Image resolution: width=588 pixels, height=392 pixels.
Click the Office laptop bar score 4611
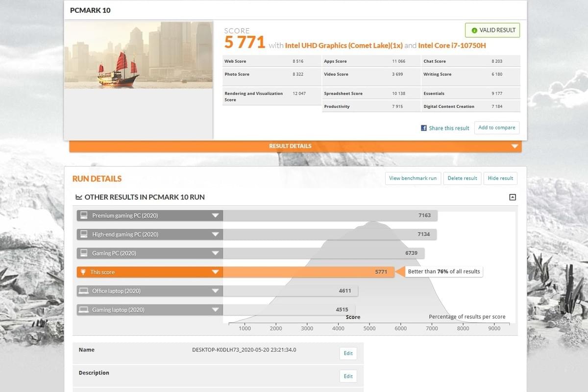[345, 291]
